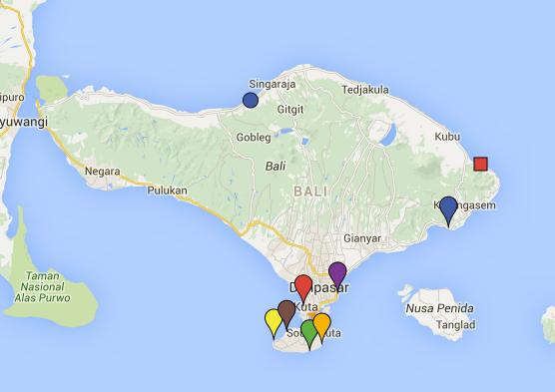Click the blue circle marker near Singaraja
Viewport: 555px width, 392px height.
click(x=251, y=100)
